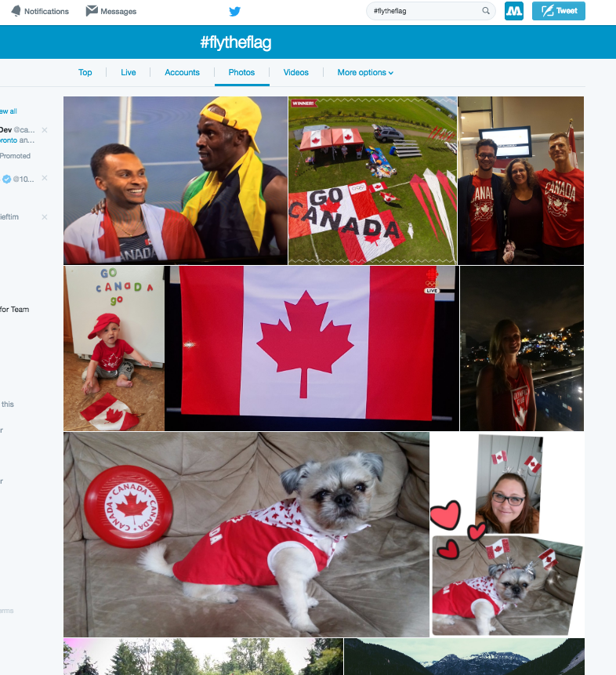Dismiss the verified account suggestion X

click(x=45, y=178)
